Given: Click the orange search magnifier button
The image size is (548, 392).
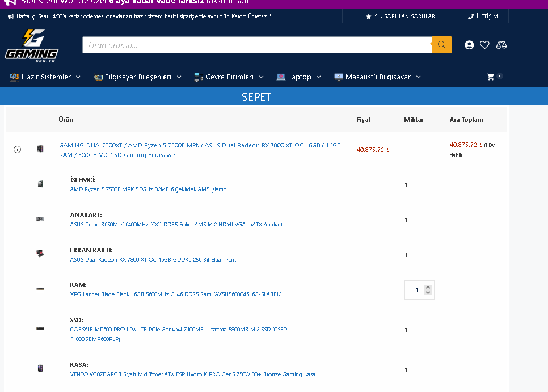Looking at the screenshot, I should pyautogui.click(x=441, y=45).
